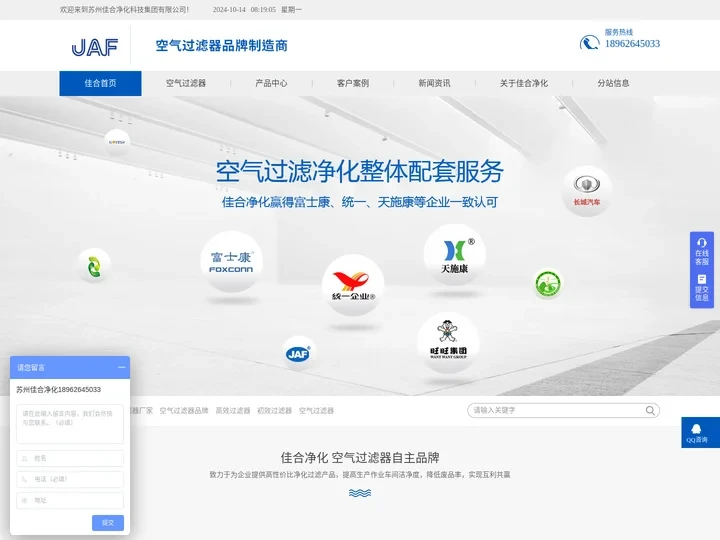This screenshot has width=720, height=540.
Task: Minimize the 请您留言 chat widget
Action: coord(122,367)
